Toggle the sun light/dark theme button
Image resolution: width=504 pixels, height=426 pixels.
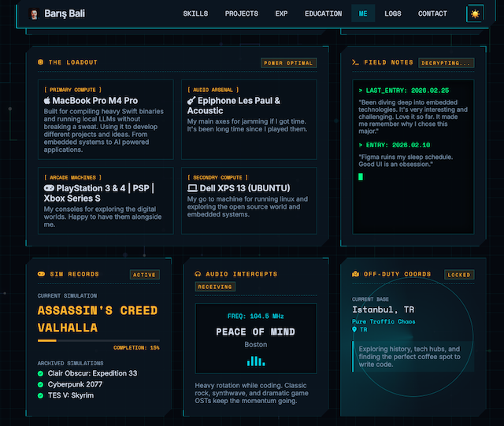click(x=475, y=13)
